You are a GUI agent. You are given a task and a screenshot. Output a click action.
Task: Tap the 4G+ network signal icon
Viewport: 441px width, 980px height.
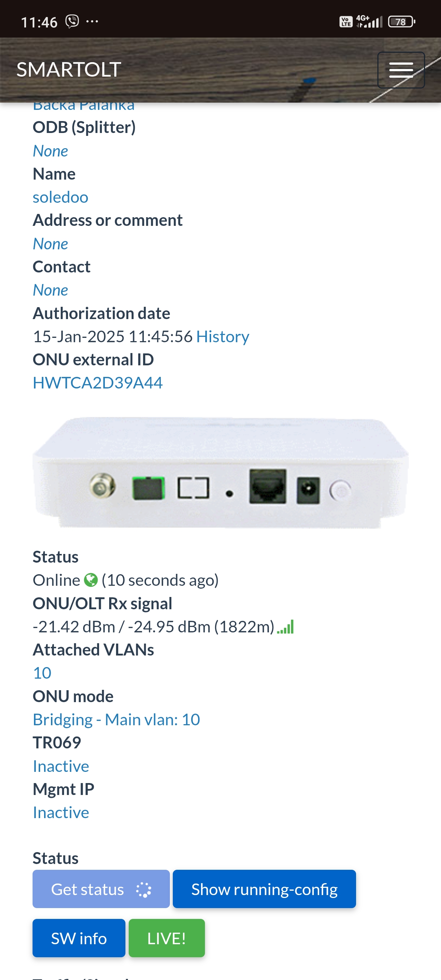click(x=369, y=21)
